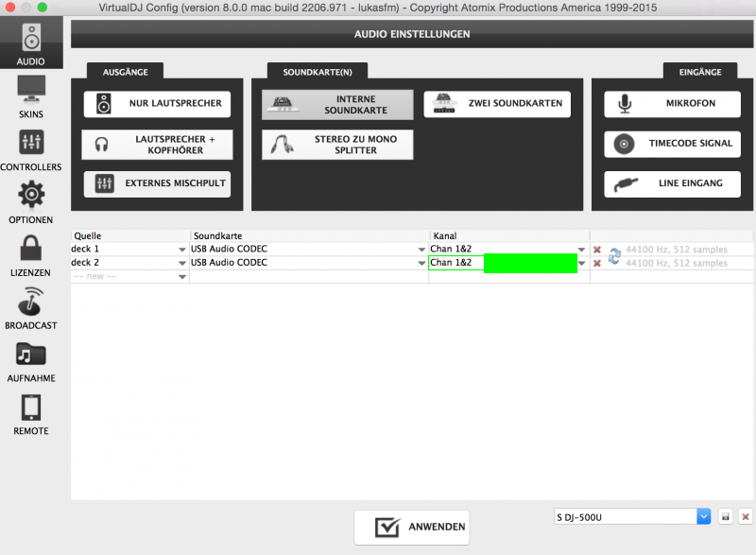The width and height of the screenshot is (756, 555).
Task: Select USB Audio CODEC in deck 1 row
Action: (229, 249)
